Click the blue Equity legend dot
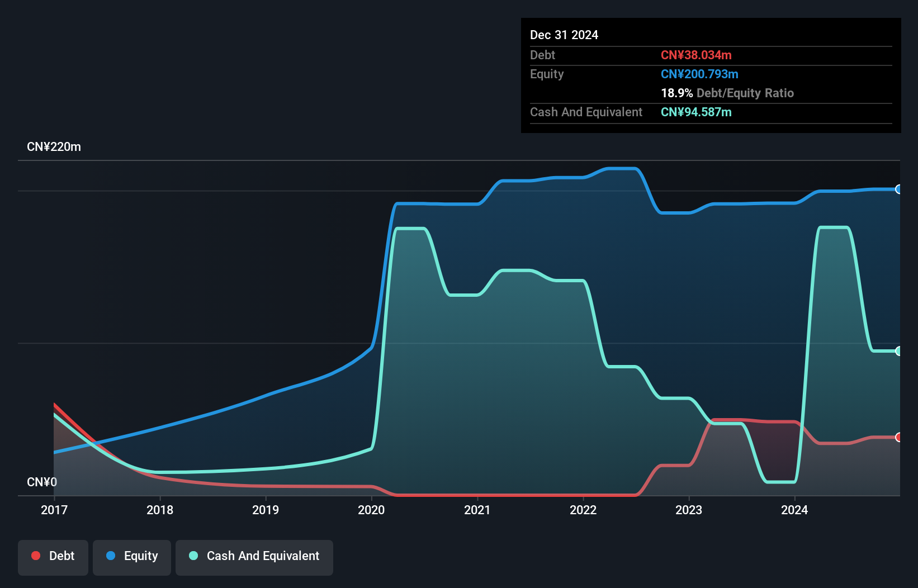918x588 pixels. pos(111,556)
